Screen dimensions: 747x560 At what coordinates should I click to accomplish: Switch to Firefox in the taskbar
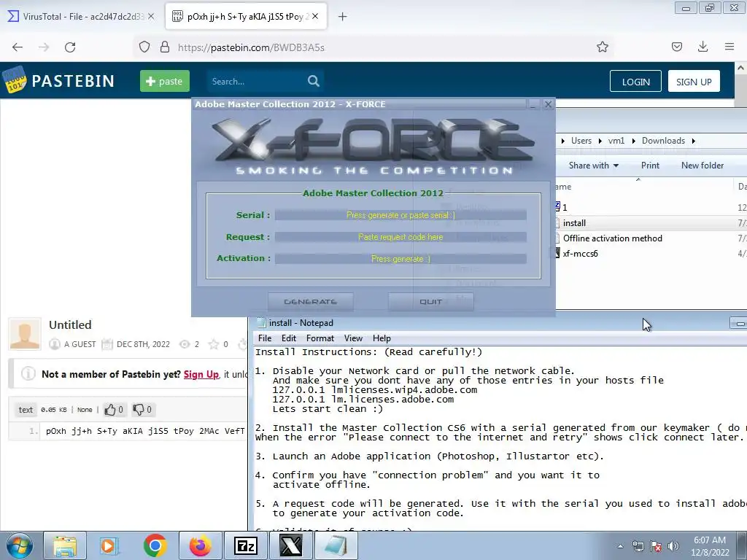click(x=200, y=545)
